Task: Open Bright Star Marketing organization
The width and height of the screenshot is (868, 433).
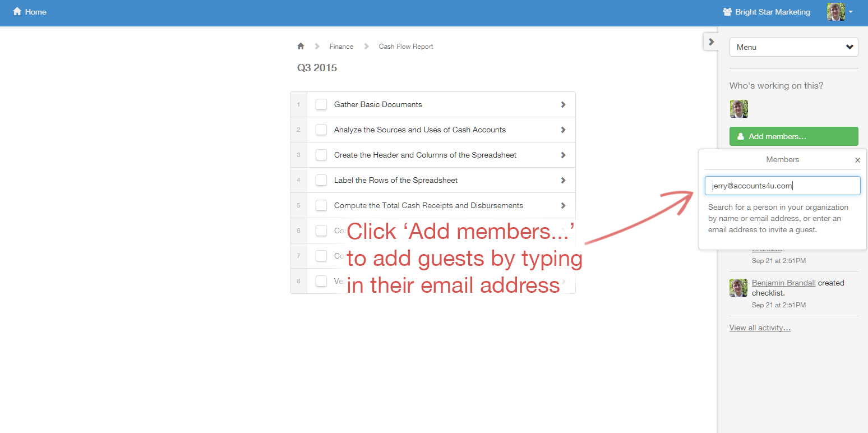Action: pos(766,12)
